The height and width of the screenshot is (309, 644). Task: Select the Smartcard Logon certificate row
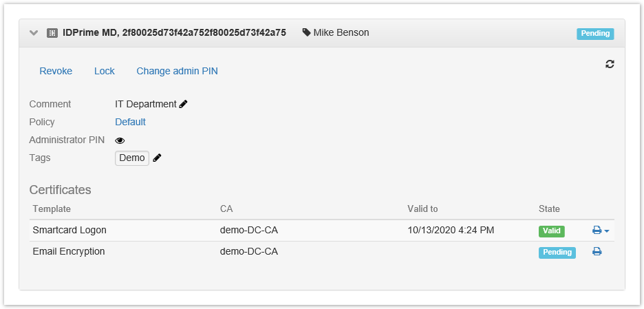[69, 231]
